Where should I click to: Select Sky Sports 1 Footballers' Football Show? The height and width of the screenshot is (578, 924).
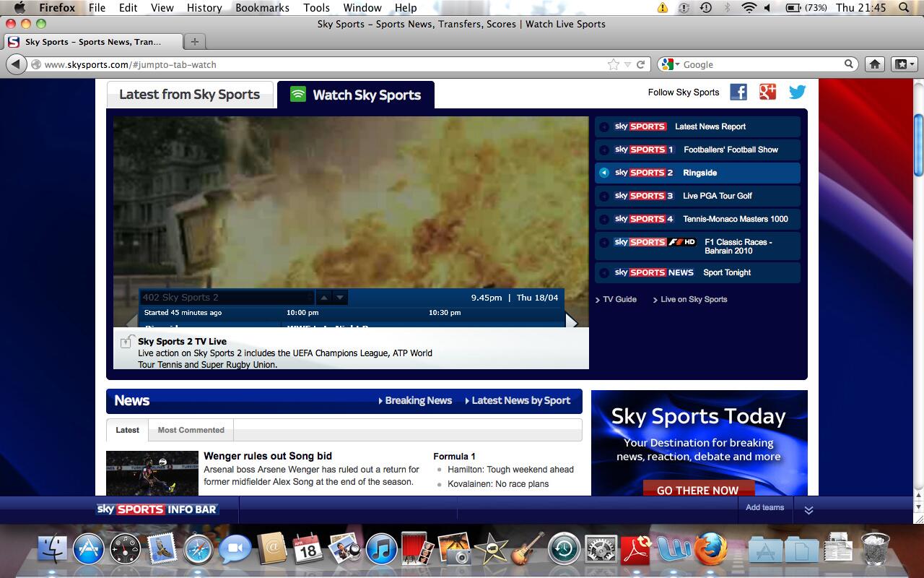697,150
